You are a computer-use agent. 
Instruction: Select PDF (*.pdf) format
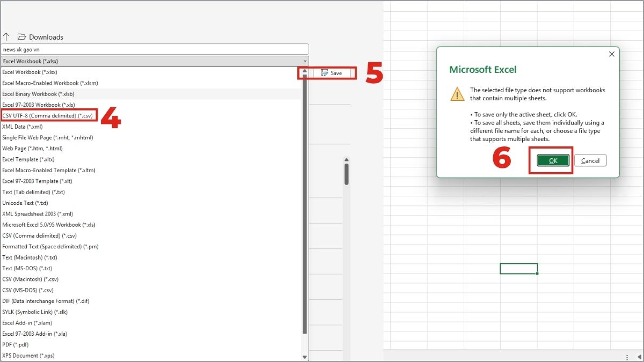150,345
